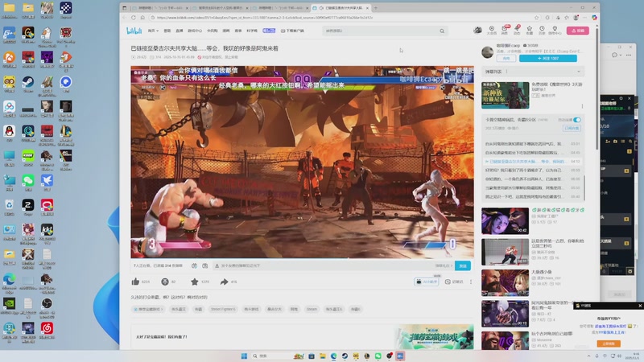Click the Edge icon on the taskbar
The width and height of the screenshot is (644, 362).
click(x=333, y=356)
